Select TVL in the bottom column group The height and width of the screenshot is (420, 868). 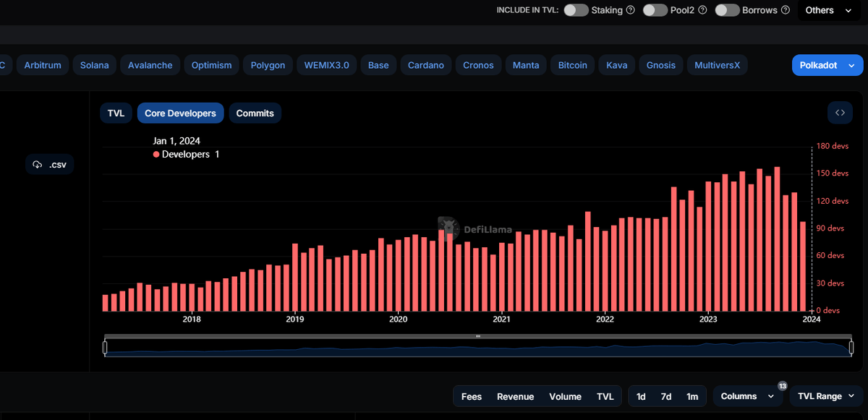pyautogui.click(x=605, y=396)
